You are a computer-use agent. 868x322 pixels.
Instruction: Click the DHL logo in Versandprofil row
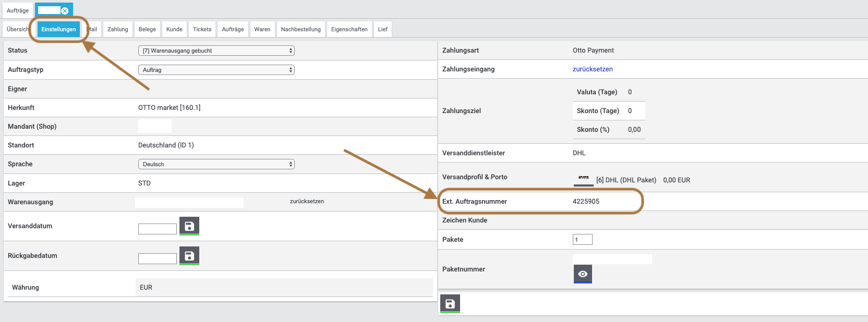click(584, 179)
